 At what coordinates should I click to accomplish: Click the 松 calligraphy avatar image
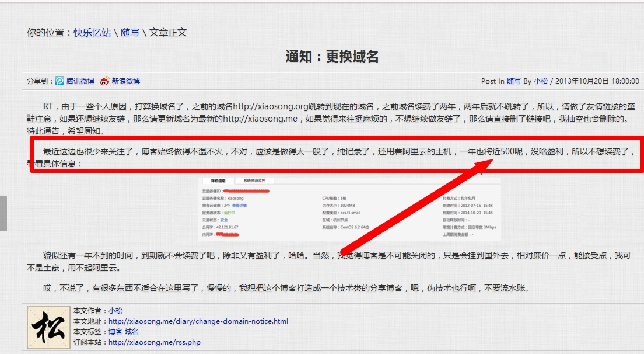point(49,327)
